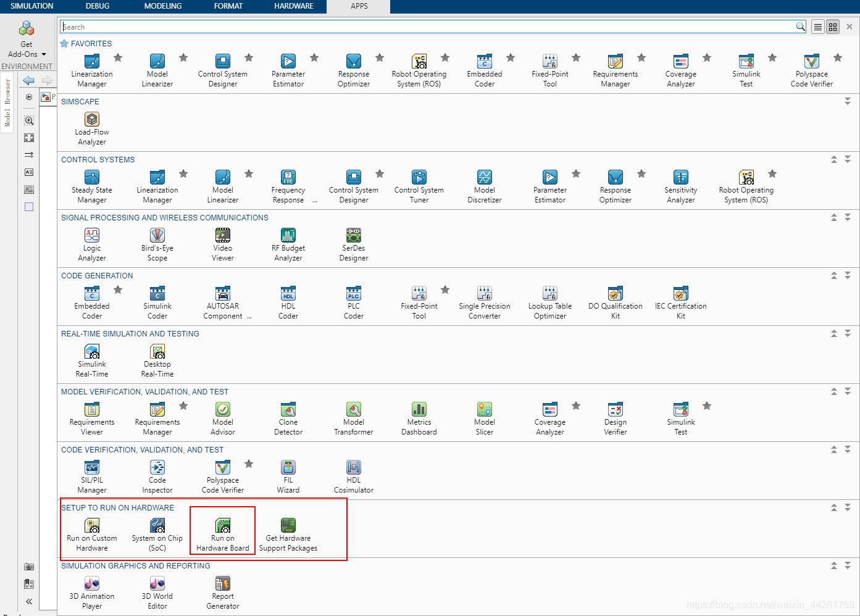The image size is (860, 616).
Task: Collapse Model Verification, Validation, and Test section
Action: pos(834,391)
